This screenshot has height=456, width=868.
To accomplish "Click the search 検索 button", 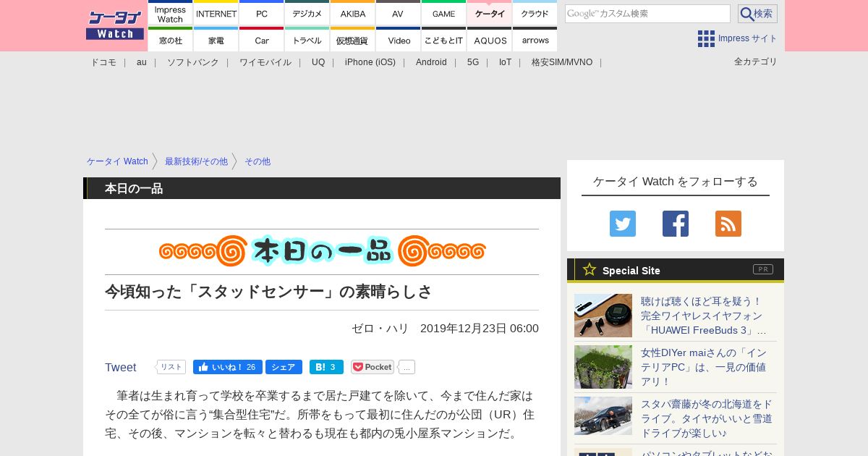I will coord(757,14).
